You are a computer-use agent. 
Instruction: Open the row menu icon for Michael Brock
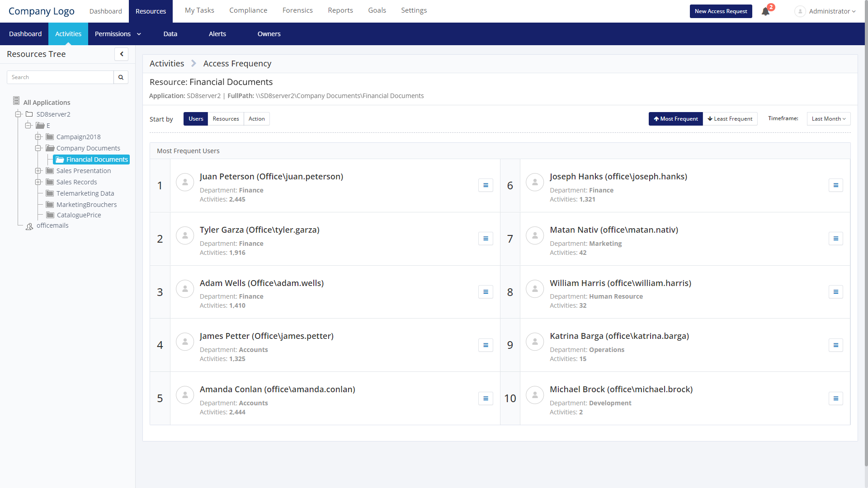[x=835, y=399]
